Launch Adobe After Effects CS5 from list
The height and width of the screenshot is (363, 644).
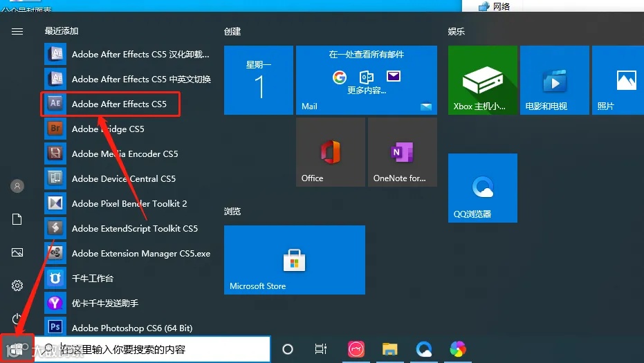(111, 104)
